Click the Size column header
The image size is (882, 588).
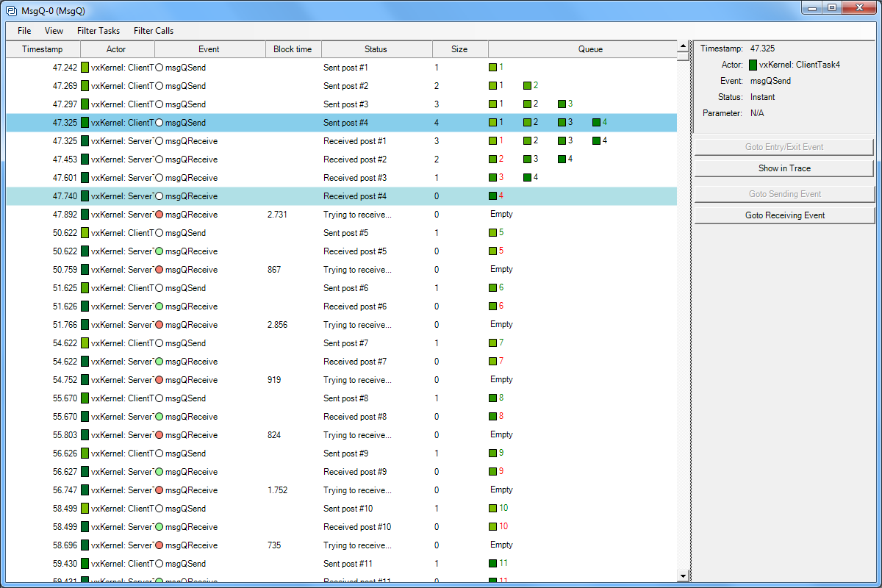pos(459,49)
